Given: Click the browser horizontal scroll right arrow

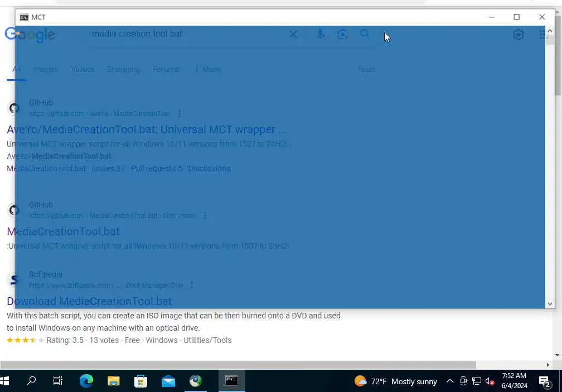Looking at the screenshot, I should (x=548, y=365).
